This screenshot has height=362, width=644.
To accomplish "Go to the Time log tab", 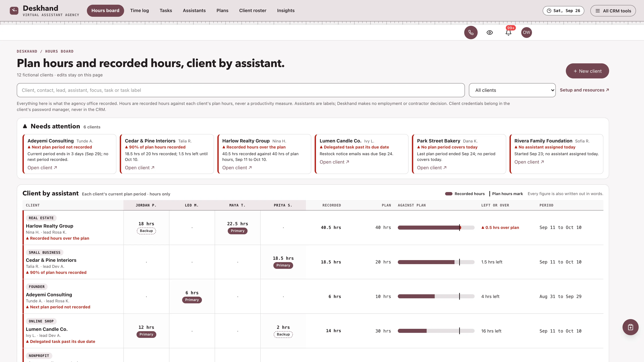I will pyautogui.click(x=140, y=11).
